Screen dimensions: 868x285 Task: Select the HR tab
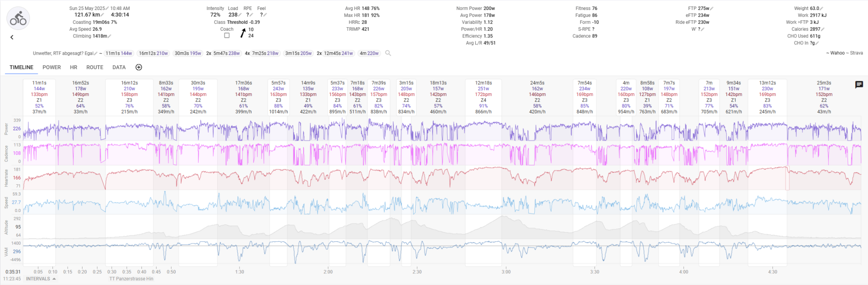pos(74,67)
